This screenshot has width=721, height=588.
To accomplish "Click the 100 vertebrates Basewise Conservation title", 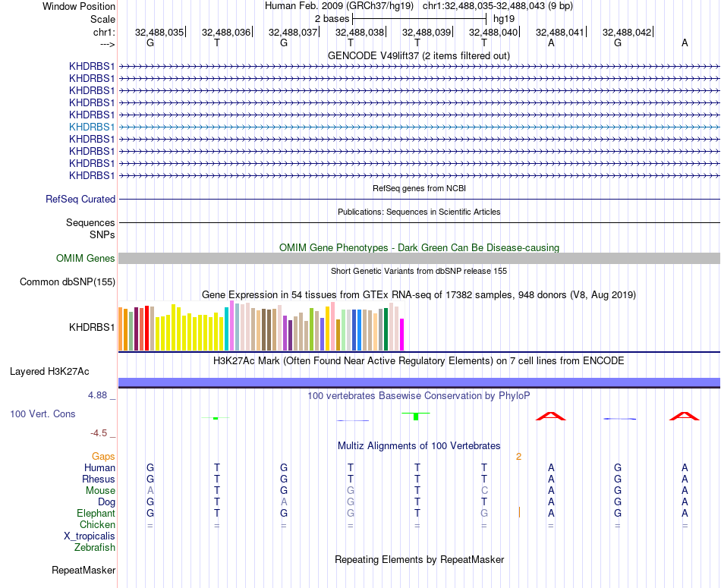I will pos(418,396).
